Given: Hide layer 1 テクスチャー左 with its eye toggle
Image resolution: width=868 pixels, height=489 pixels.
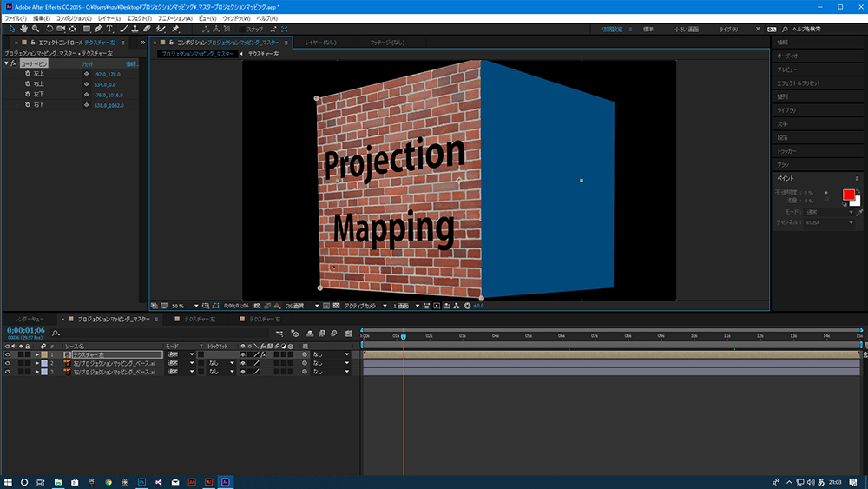Looking at the screenshot, I should 8,355.
